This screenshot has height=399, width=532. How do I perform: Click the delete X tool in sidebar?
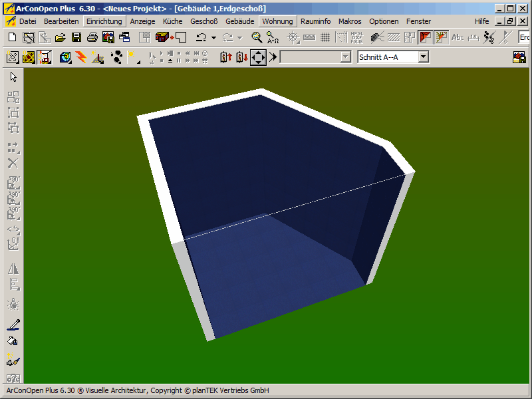13,164
